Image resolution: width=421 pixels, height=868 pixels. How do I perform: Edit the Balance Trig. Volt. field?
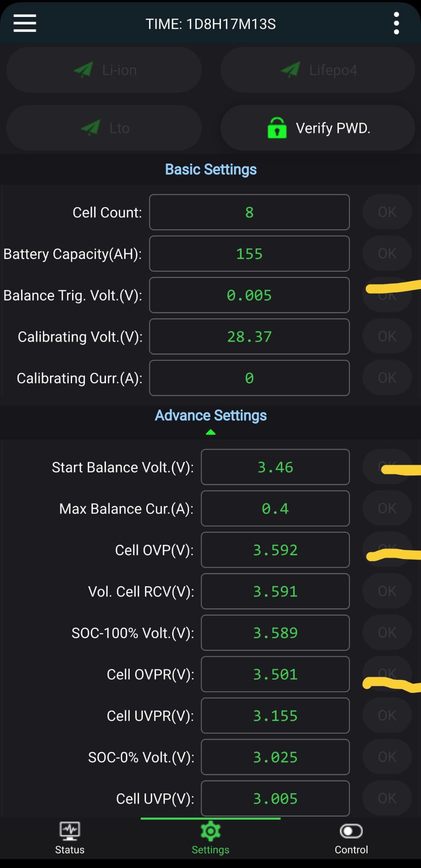coord(249,295)
